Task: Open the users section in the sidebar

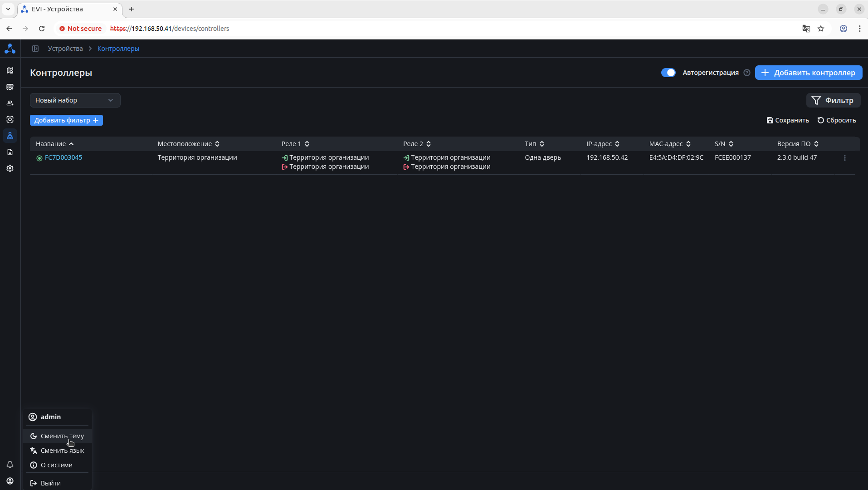Action: 10,103
